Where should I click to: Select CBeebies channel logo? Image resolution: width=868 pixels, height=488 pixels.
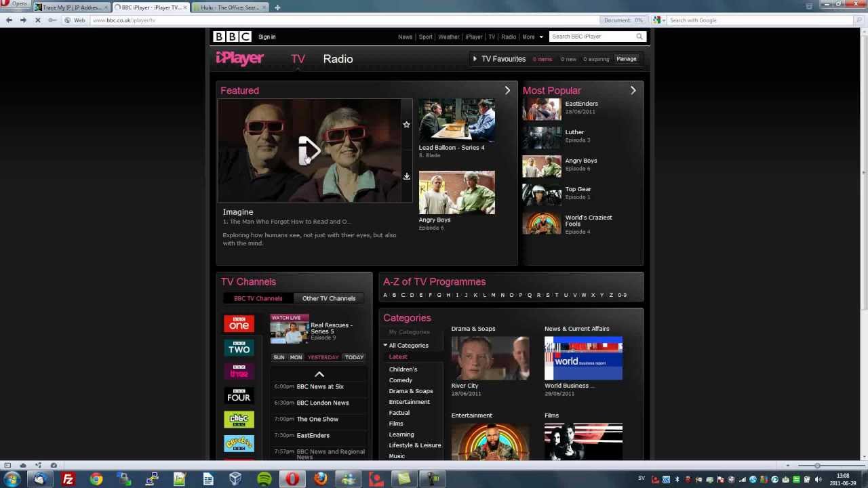point(239,443)
